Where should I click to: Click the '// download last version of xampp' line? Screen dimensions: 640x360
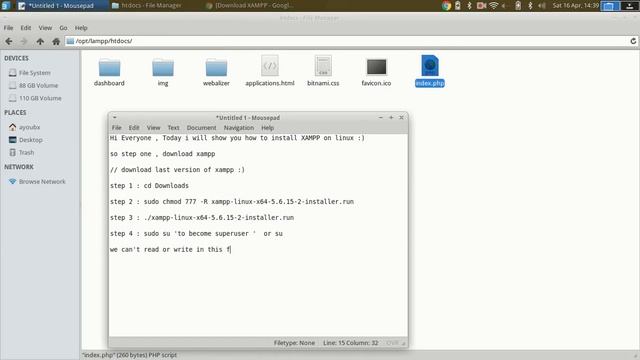tap(177, 170)
